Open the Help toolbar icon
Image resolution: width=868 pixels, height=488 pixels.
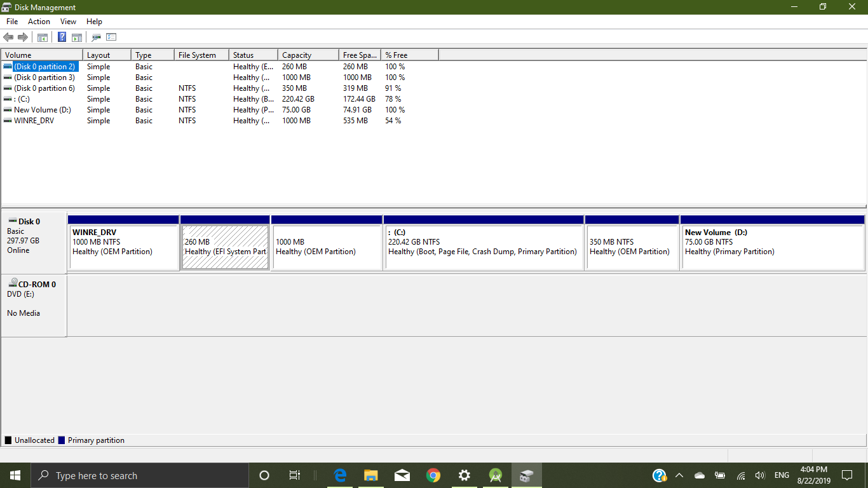[x=62, y=37]
